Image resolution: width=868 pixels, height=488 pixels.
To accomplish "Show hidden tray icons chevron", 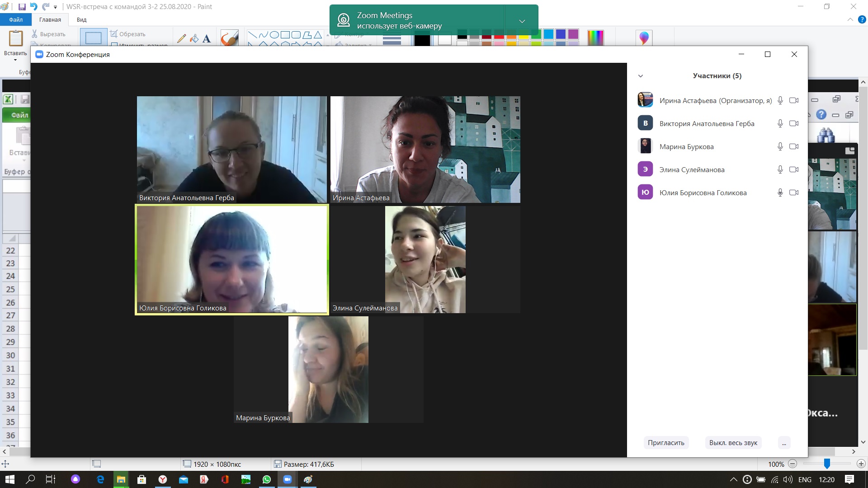I will (x=734, y=479).
